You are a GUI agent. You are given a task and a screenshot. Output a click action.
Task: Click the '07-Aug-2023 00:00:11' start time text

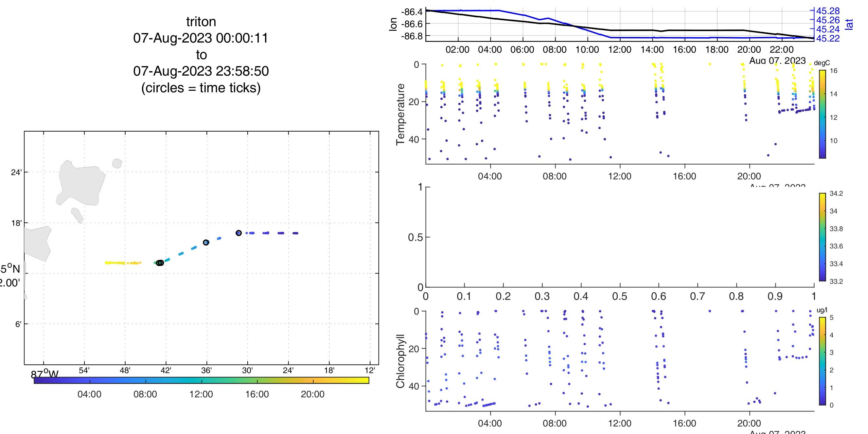pos(201,38)
